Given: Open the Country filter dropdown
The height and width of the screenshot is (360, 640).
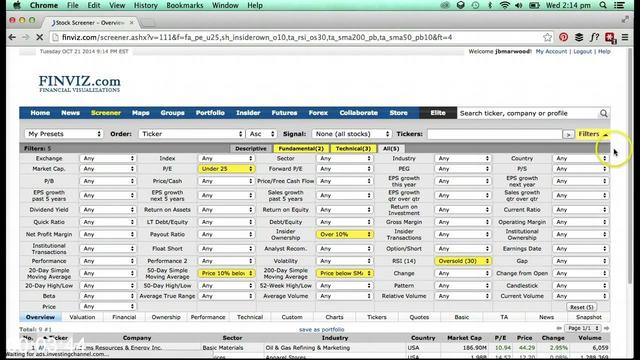Looking at the screenshot, I should (x=581, y=158).
